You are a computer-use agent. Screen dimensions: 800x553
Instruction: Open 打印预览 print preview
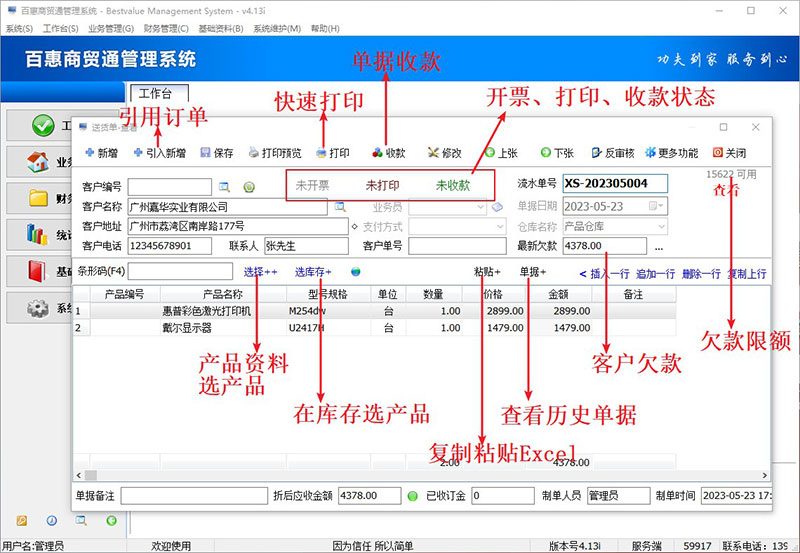[x=274, y=153]
